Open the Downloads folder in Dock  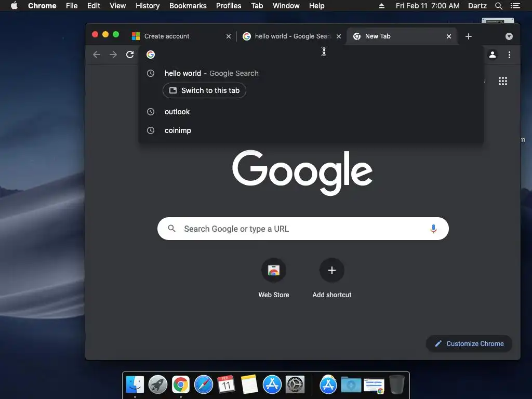[351, 386]
